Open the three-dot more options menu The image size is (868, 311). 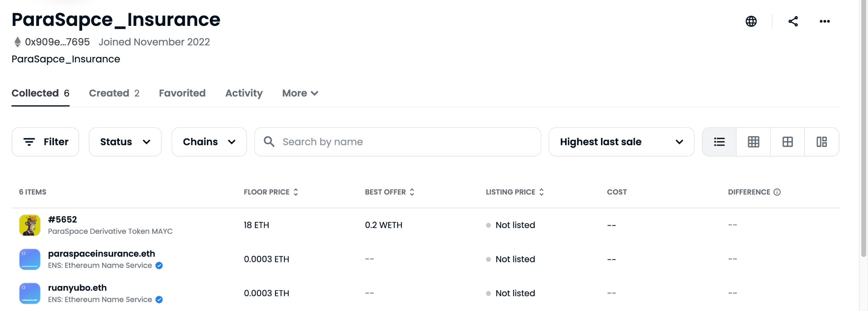pyautogui.click(x=824, y=21)
